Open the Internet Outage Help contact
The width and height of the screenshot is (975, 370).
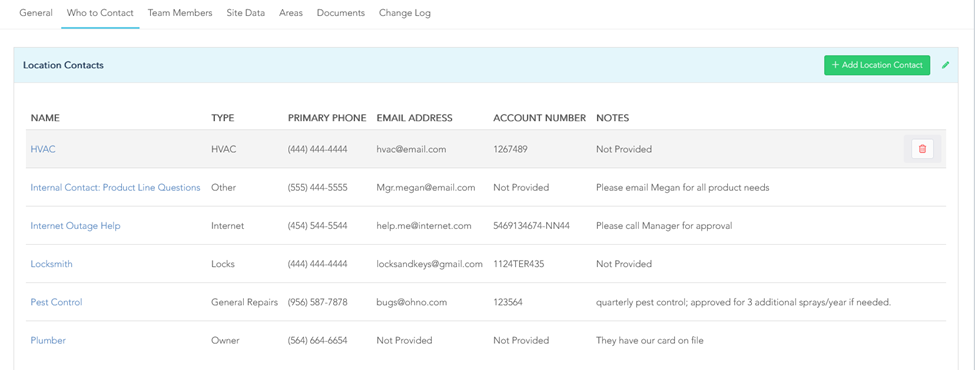(x=75, y=226)
